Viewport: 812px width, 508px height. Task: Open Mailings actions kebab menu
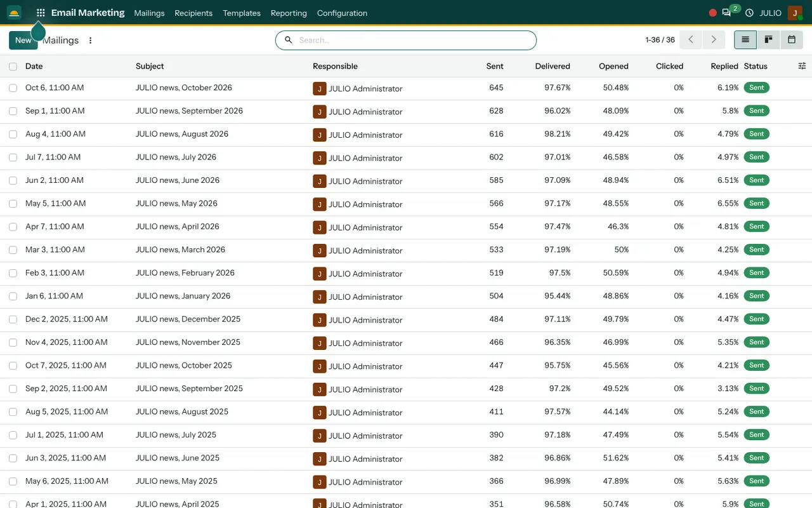(x=90, y=40)
